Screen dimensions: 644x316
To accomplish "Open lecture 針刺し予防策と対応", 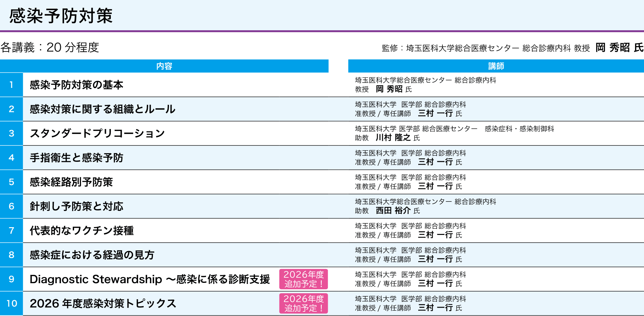I will [76, 207].
